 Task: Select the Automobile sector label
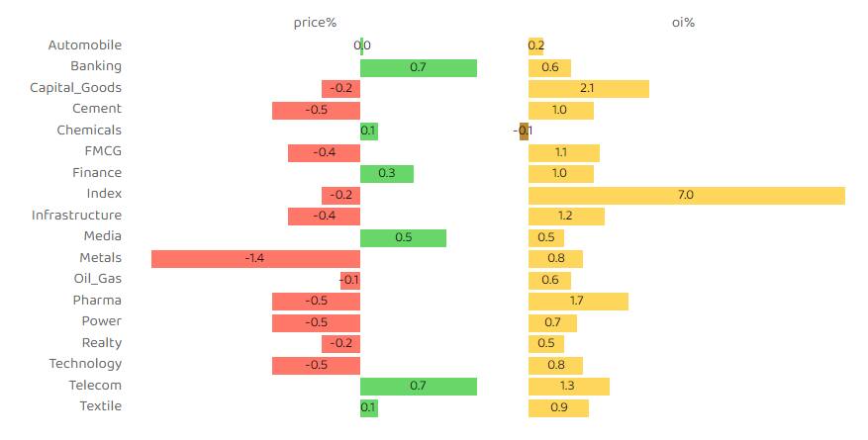85,45
